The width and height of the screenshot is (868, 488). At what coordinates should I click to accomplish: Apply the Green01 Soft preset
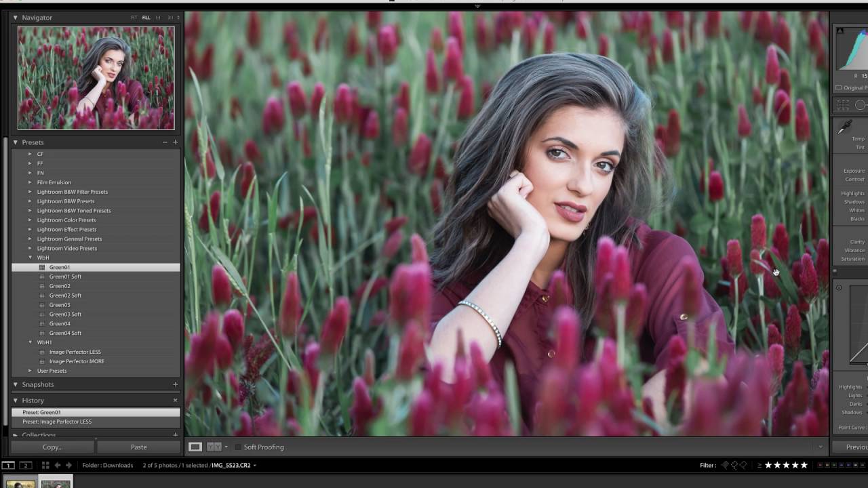[96, 277]
